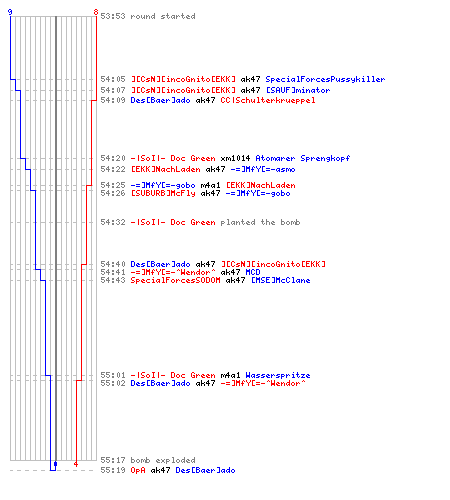
Task: Select the 53:53 round started entry
Action: 148,16
